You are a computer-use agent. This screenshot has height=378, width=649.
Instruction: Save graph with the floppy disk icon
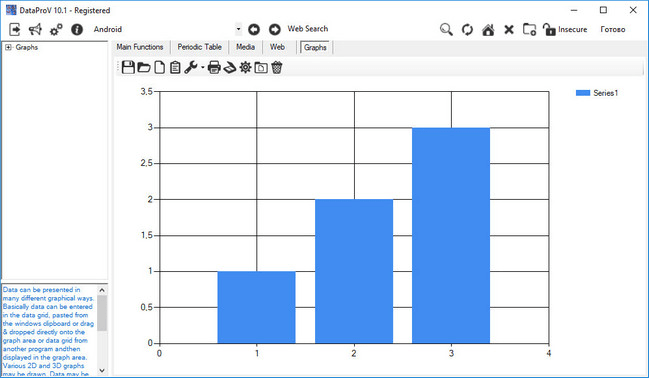pyautogui.click(x=128, y=67)
